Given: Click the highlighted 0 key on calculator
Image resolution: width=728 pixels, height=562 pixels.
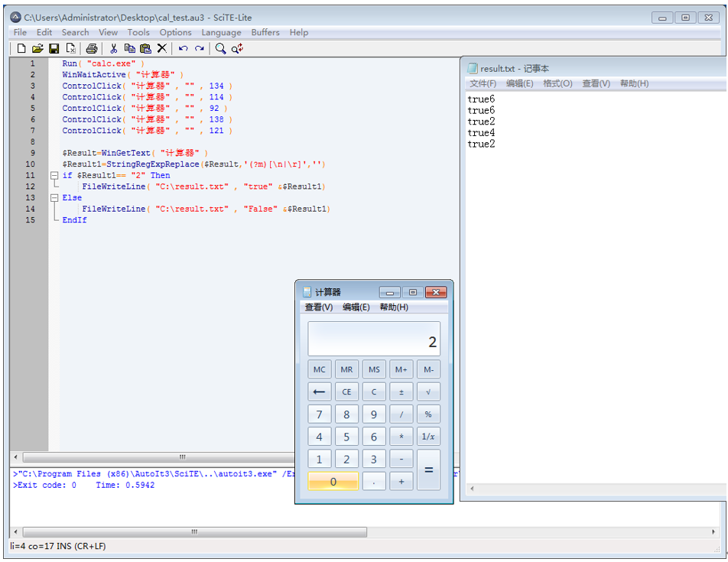Looking at the screenshot, I should (x=333, y=482).
